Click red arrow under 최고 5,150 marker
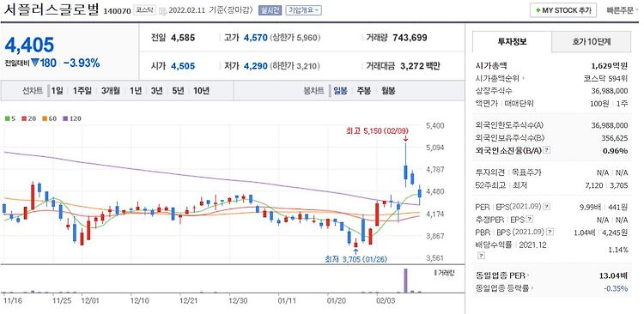 (405, 139)
